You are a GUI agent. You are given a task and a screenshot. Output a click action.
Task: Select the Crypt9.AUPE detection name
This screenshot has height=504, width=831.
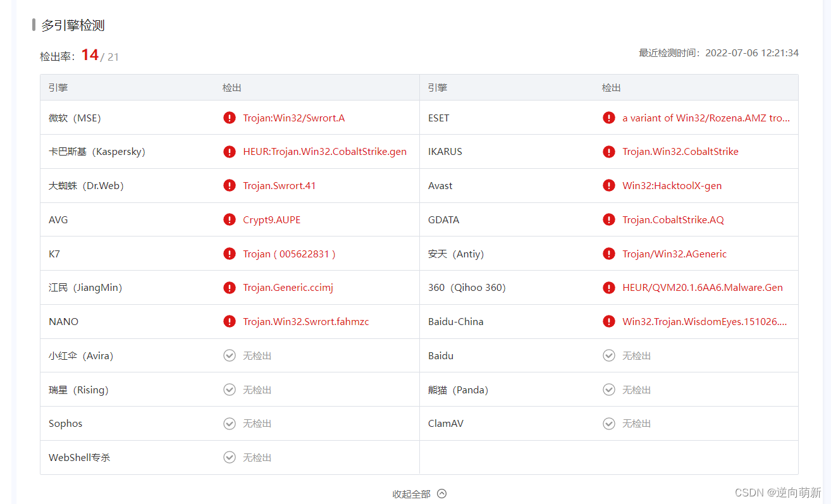(272, 220)
